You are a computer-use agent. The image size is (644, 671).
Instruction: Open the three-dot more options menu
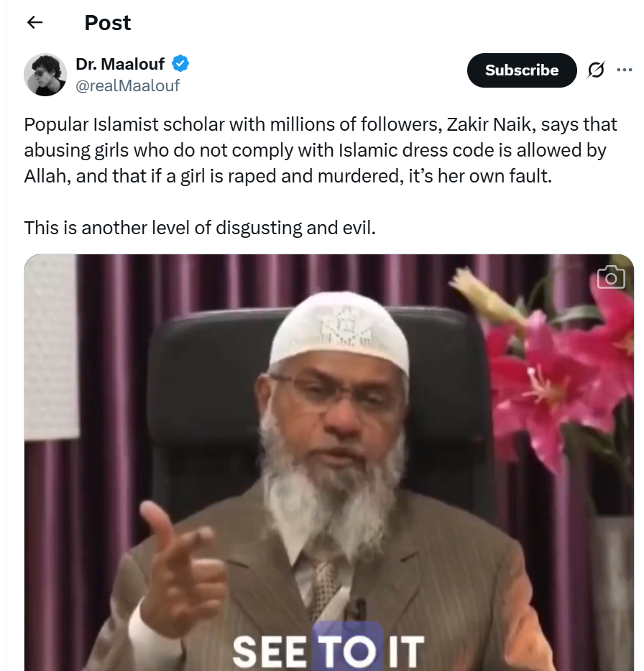click(624, 70)
